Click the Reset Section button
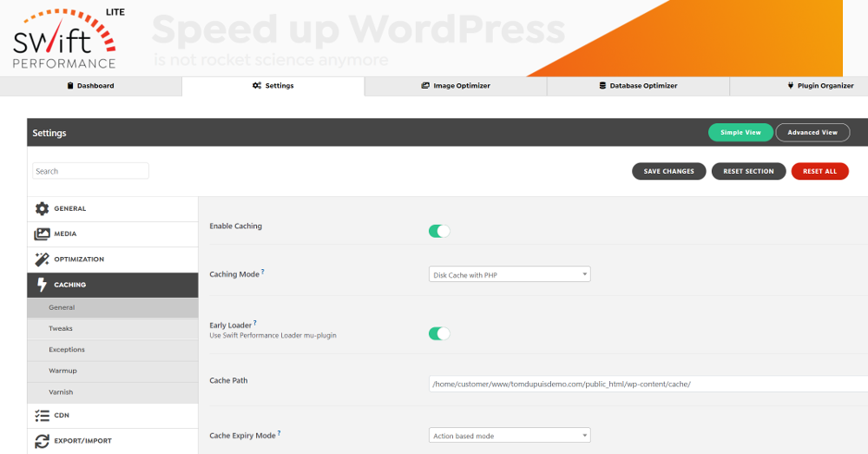The width and height of the screenshot is (868, 454). [x=748, y=171]
